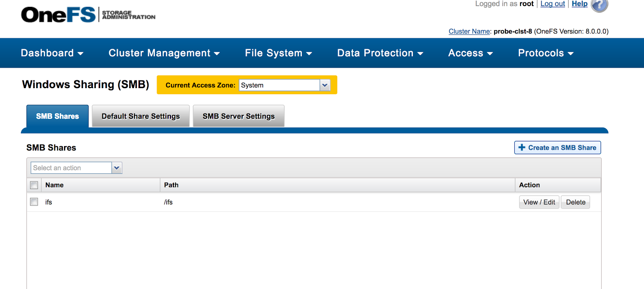This screenshot has width=644, height=289.
Task: Delete the ifs share
Action: [576, 202]
